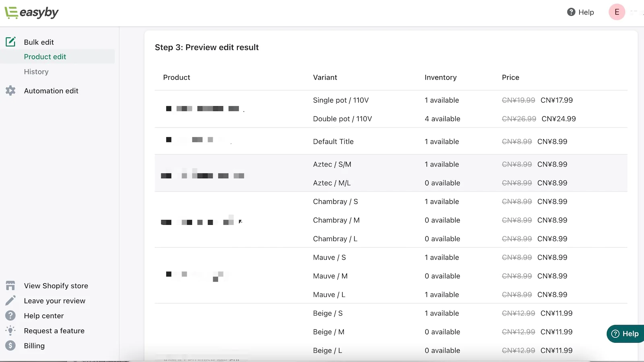644x362 pixels.
Task: Click the Help center question mark icon
Action: tap(10, 316)
